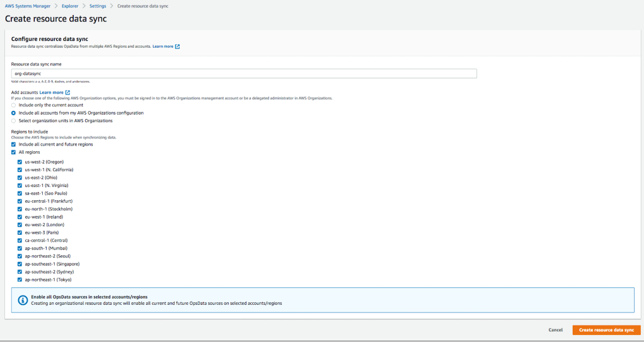
Task: Select Include all accounts from AWS Organizations
Action: [14, 113]
